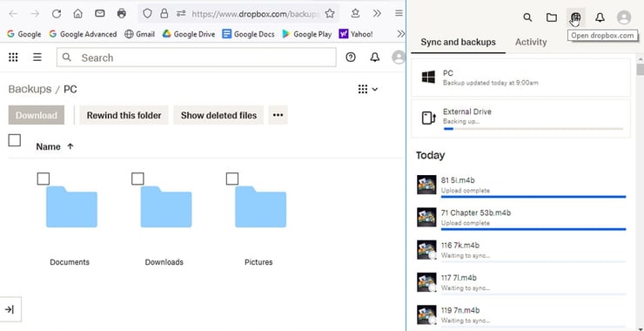
Task: Select the Downloads folder checkbox
Action: tap(138, 179)
